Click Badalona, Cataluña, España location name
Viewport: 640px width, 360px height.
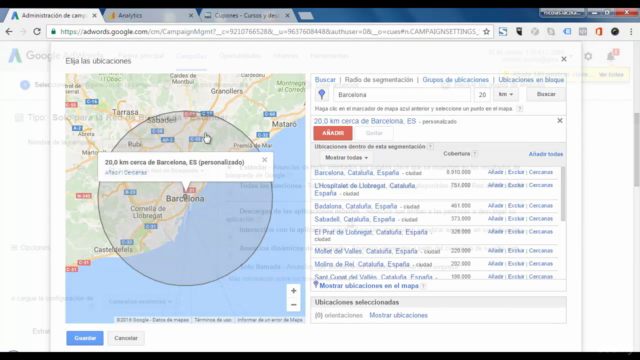[356, 206]
